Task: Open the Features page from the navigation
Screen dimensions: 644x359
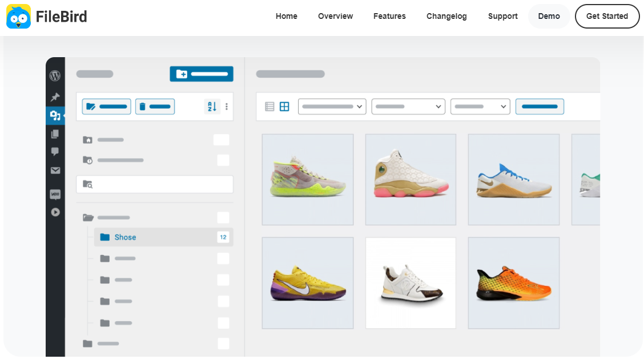Action: [389, 16]
